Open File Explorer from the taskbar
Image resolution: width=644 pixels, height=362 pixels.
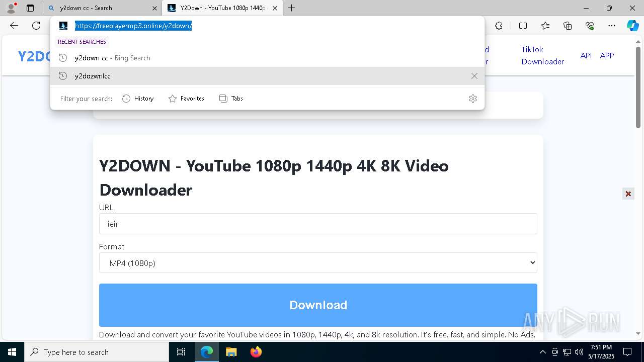[x=231, y=352]
